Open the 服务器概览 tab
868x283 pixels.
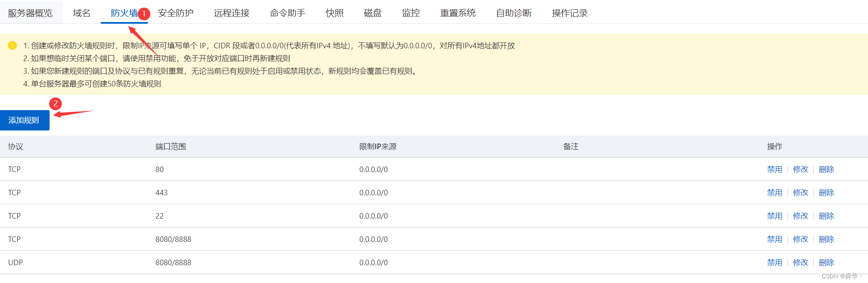click(x=30, y=13)
